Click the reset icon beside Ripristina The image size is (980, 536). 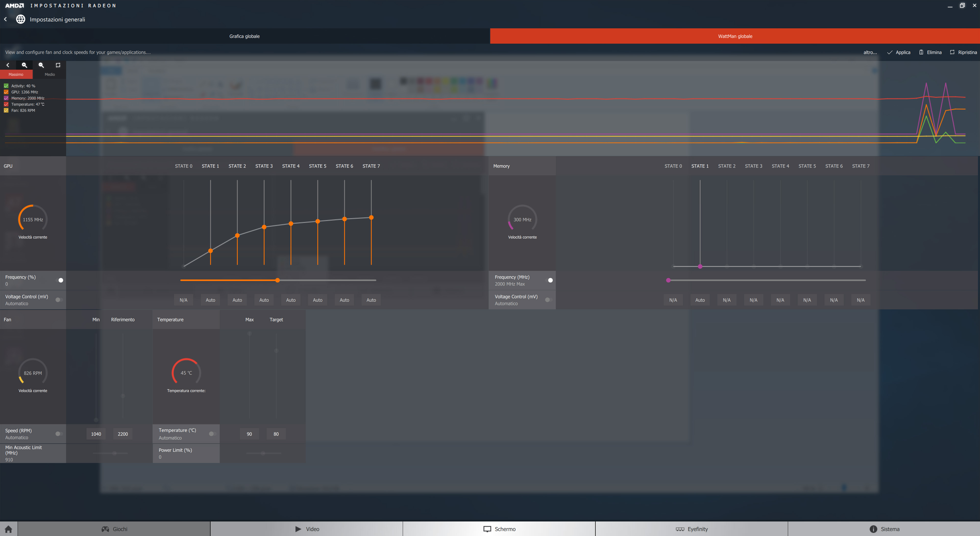tap(952, 52)
